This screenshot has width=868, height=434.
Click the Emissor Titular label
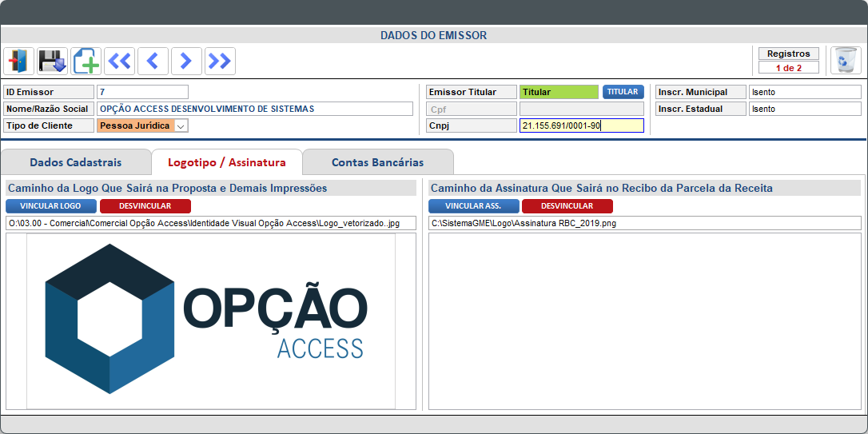pos(471,92)
